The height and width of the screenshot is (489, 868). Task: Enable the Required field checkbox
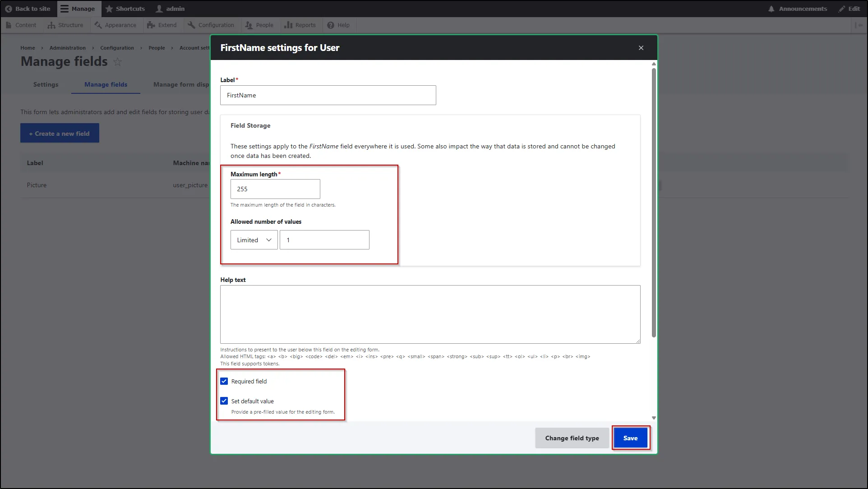(224, 381)
